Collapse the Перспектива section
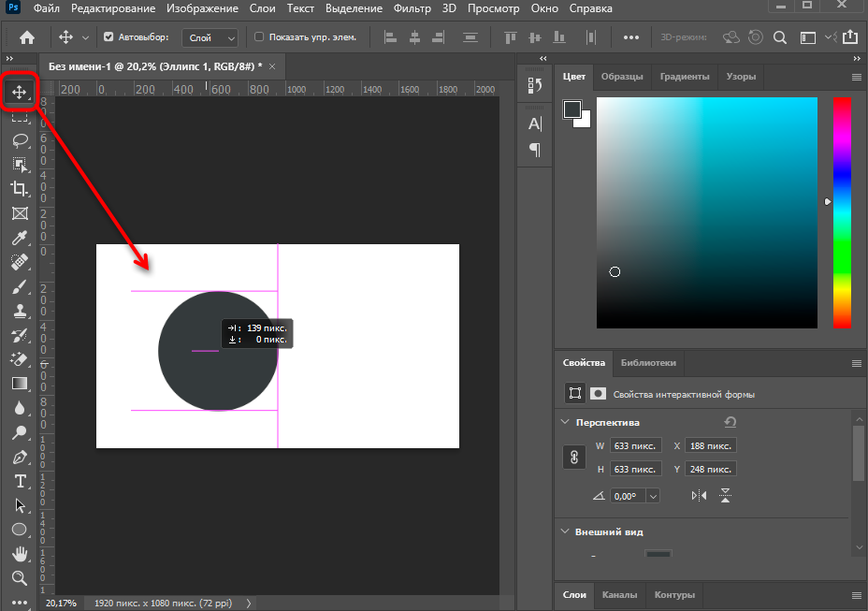Image resolution: width=868 pixels, height=611 pixels. point(565,422)
